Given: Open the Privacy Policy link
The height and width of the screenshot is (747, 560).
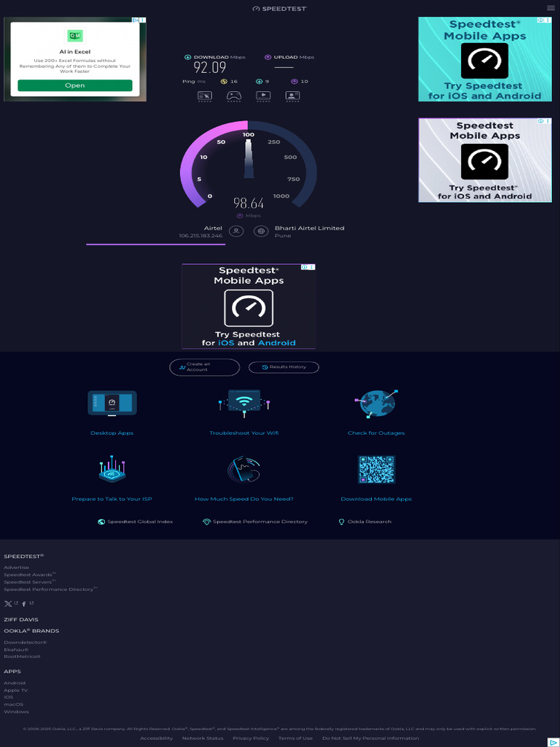Looking at the screenshot, I should tap(251, 738).
